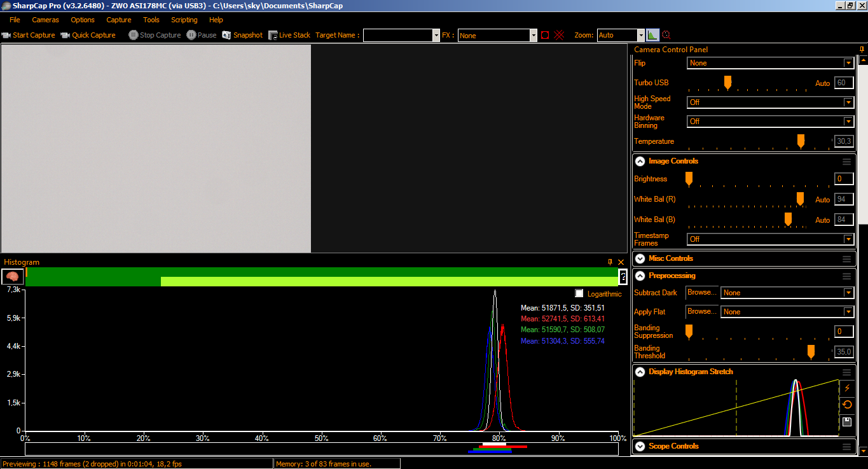This screenshot has height=469, width=868.
Task: Click the Brightness slider handle
Action: point(689,179)
